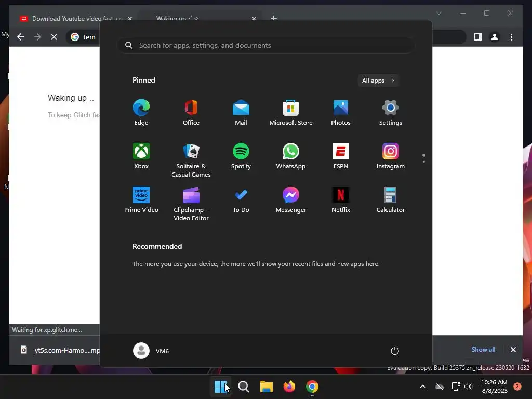The image size is (532, 399).
Task: Go back in Chrome
Action: (21, 37)
